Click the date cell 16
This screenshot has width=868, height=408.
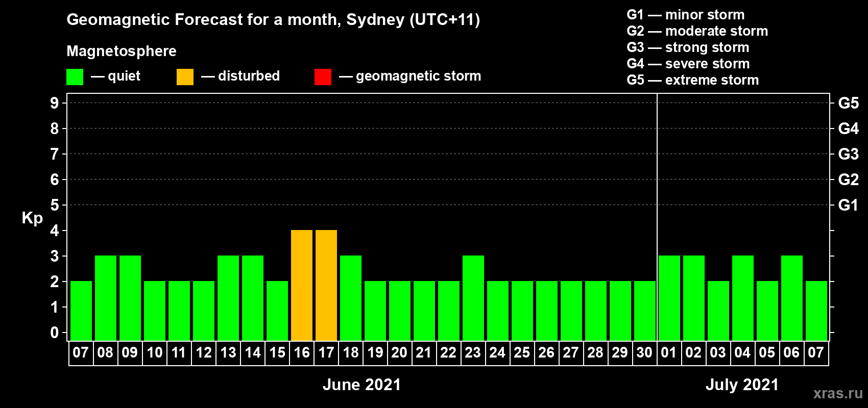tap(302, 353)
